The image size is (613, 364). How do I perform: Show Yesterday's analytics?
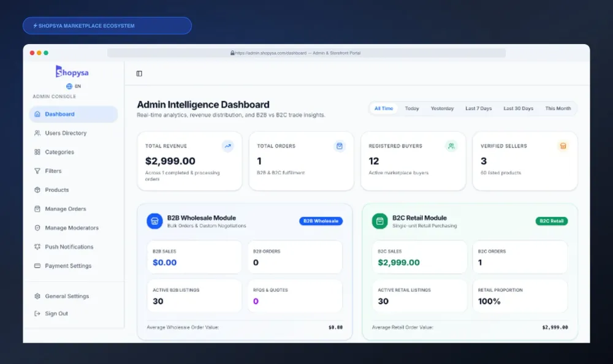(442, 108)
